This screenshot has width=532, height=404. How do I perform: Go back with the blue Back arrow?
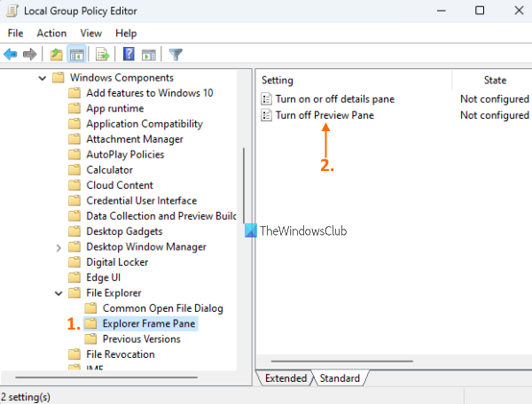coord(10,54)
